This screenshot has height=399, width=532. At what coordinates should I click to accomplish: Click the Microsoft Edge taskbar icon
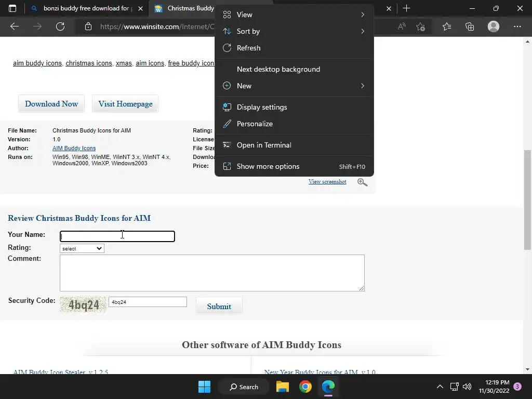(x=328, y=387)
